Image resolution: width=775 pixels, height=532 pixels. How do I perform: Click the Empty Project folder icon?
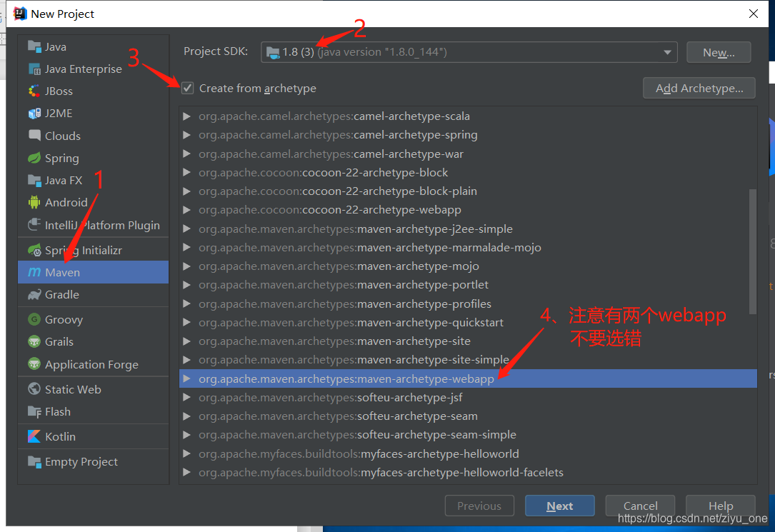click(x=34, y=461)
